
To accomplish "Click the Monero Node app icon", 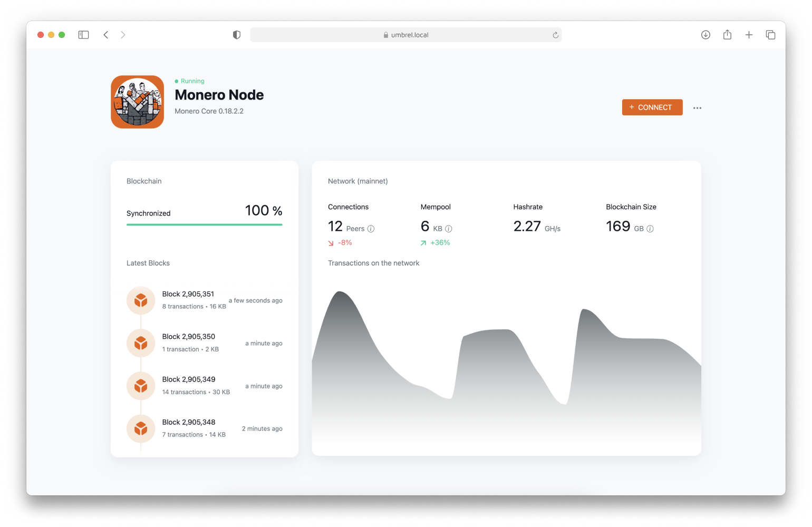I will click(137, 102).
